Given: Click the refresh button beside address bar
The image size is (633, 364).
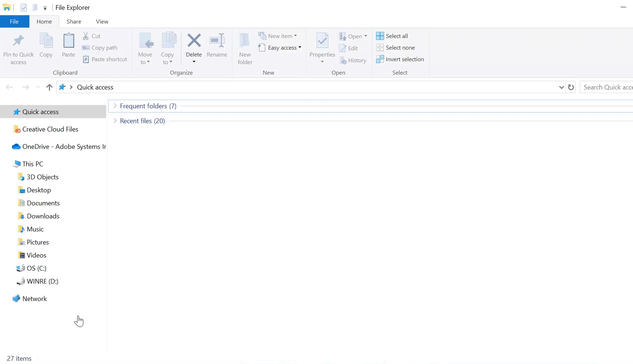Looking at the screenshot, I should pyautogui.click(x=571, y=87).
